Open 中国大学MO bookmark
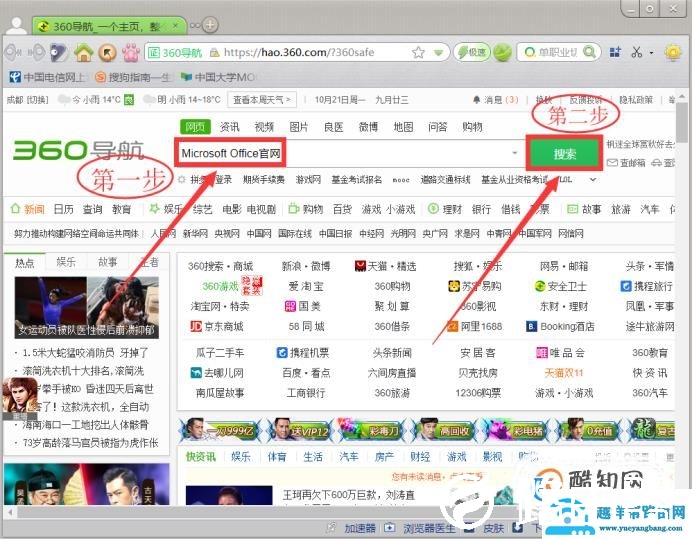The width and height of the screenshot is (692, 539). [x=218, y=77]
